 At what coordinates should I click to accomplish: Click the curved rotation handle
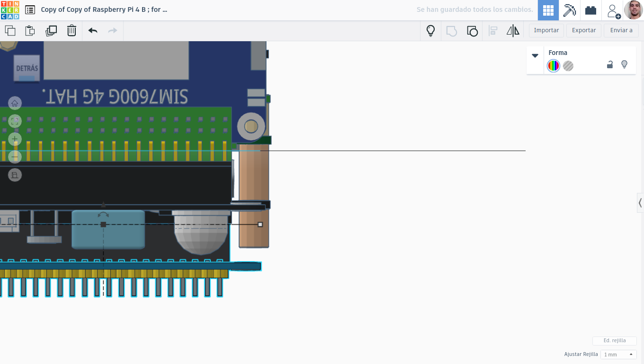[x=103, y=215]
